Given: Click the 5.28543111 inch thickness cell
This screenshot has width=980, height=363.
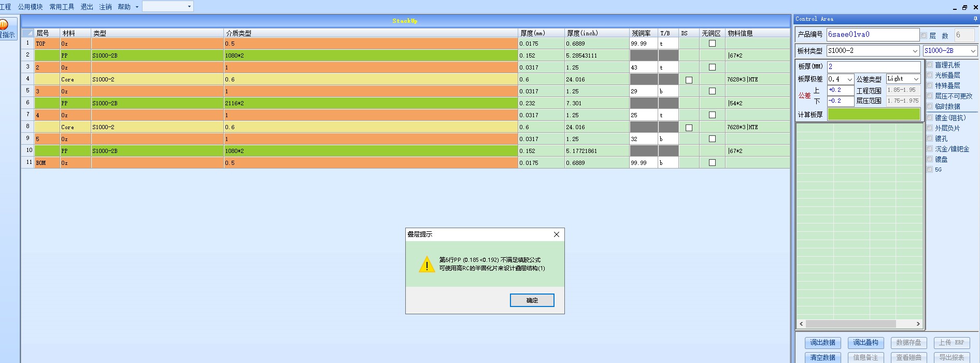Looking at the screenshot, I should tap(596, 55).
